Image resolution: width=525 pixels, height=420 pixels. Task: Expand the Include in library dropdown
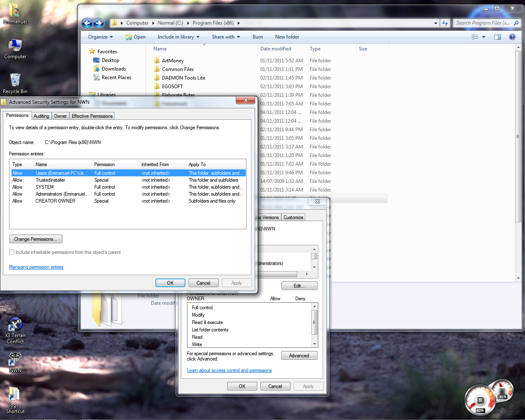[178, 37]
